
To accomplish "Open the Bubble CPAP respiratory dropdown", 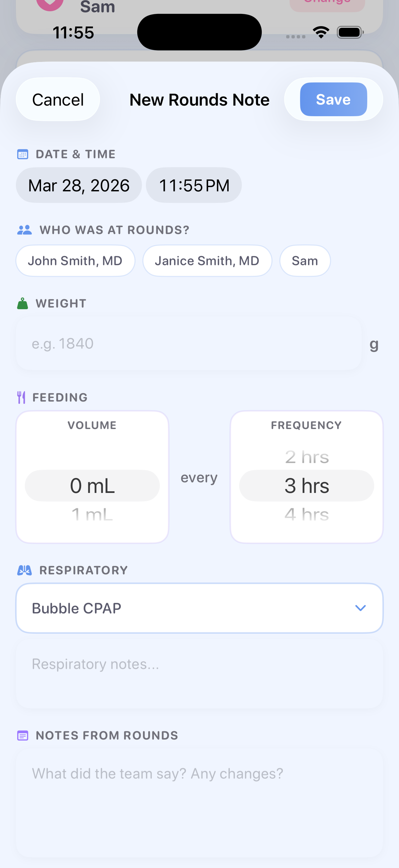I will (x=199, y=608).
